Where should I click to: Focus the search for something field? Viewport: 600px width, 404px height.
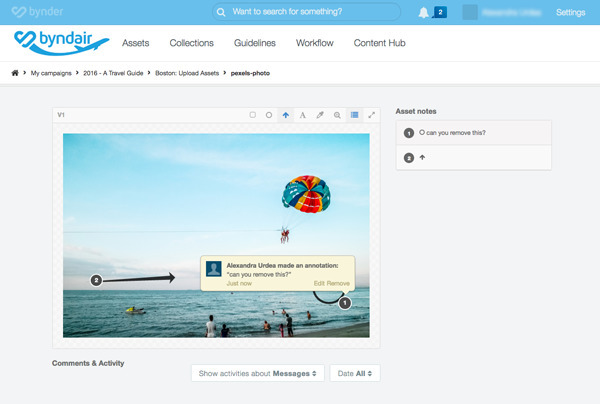306,12
